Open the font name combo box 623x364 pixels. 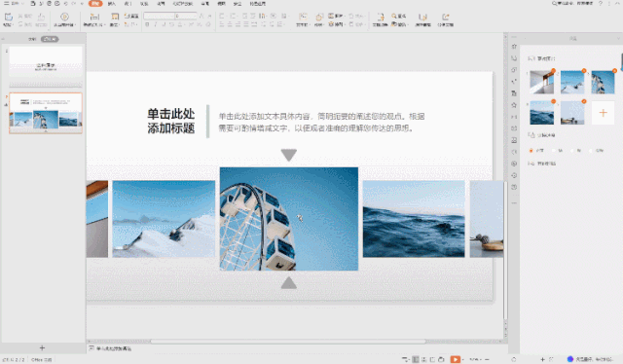coord(160,16)
